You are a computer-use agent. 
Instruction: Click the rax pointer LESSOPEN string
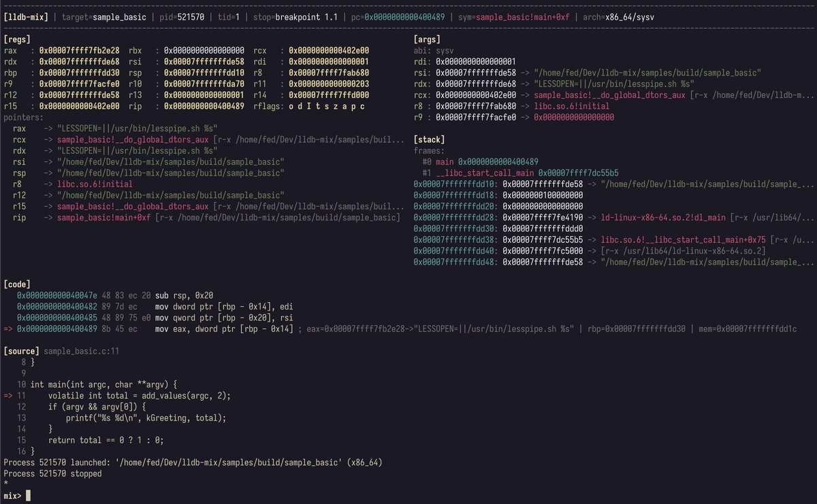(x=138, y=129)
